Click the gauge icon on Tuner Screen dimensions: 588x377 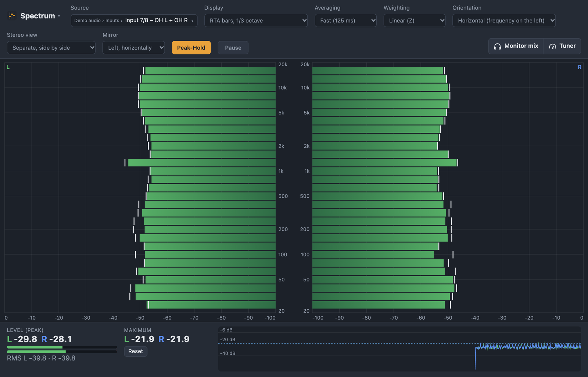pos(552,46)
